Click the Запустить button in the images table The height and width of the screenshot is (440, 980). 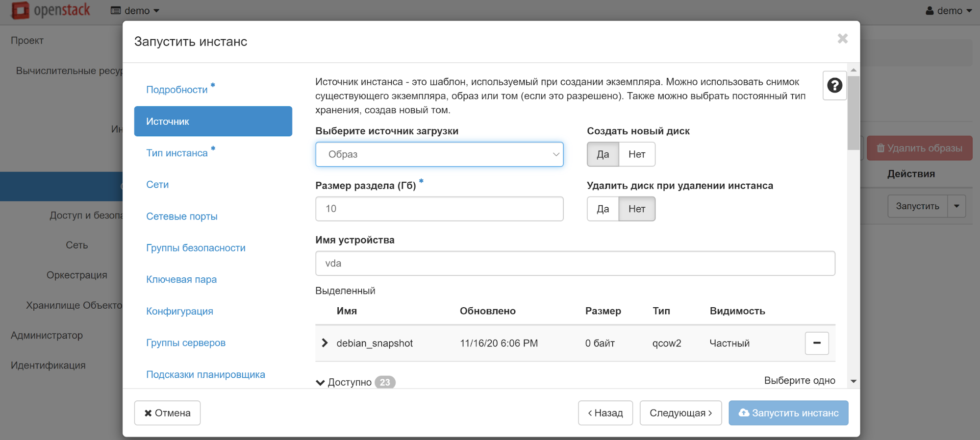pos(918,206)
